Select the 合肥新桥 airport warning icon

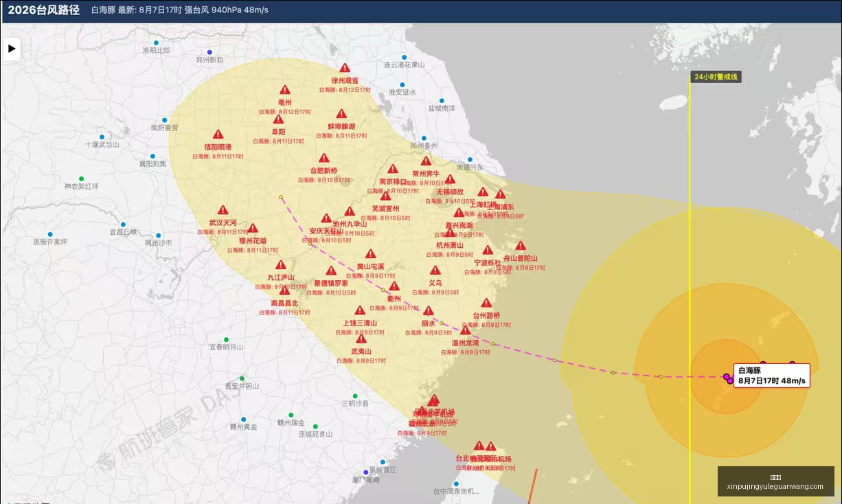323,158
